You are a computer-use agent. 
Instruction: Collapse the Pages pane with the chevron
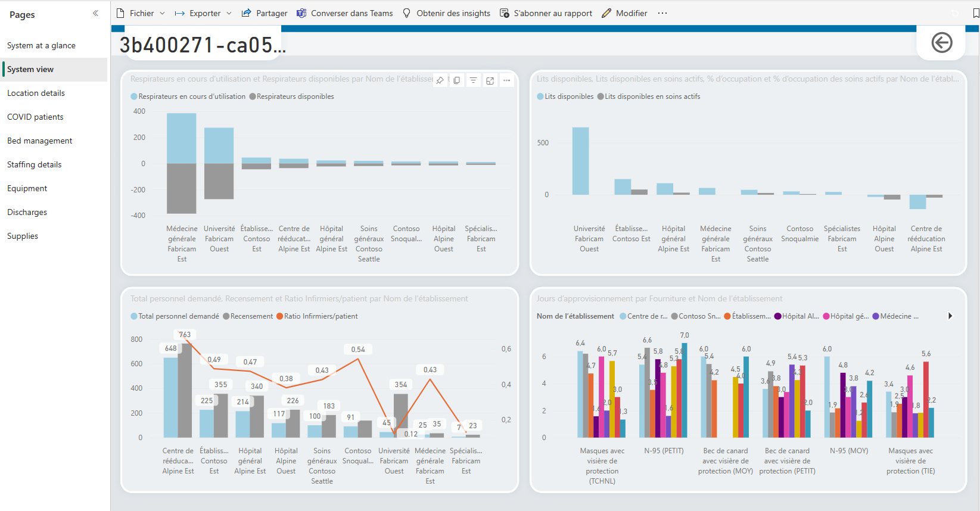point(95,13)
